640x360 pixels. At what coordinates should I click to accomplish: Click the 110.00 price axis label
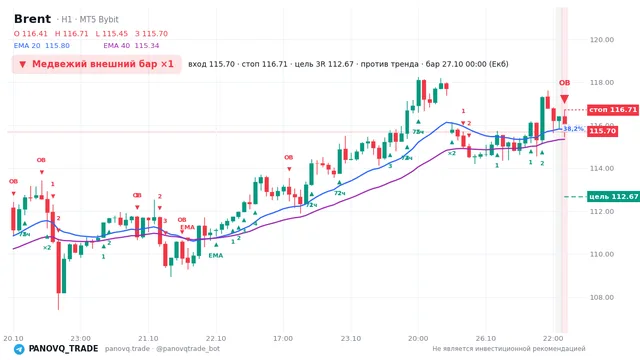(602, 254)
